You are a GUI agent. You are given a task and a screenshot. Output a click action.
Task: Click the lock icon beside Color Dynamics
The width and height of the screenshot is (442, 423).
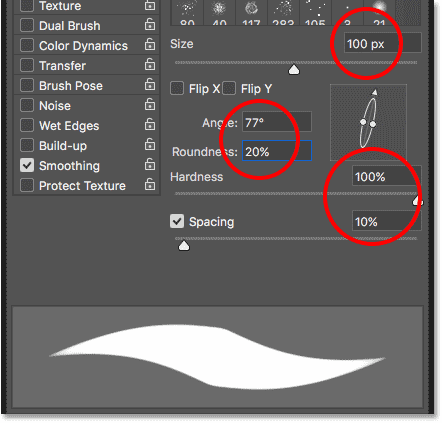[x=150, y=45]
